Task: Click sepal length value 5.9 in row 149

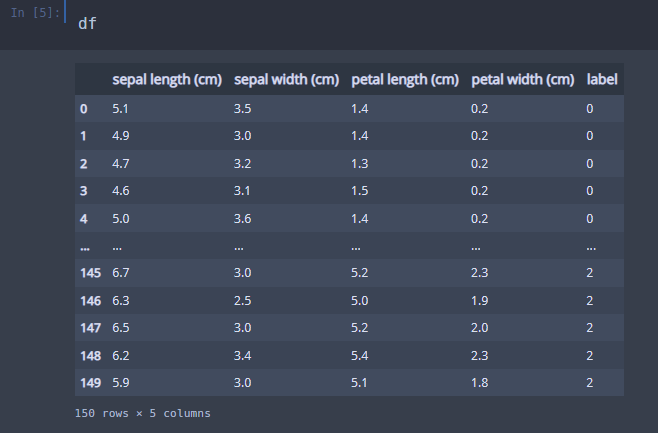Action: coord(120,383)
